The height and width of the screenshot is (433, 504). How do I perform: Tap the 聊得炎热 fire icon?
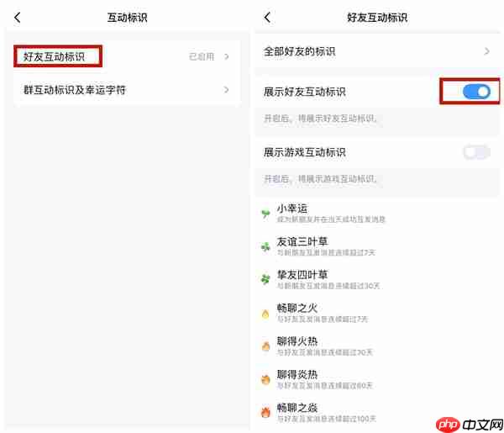(265, 379)
